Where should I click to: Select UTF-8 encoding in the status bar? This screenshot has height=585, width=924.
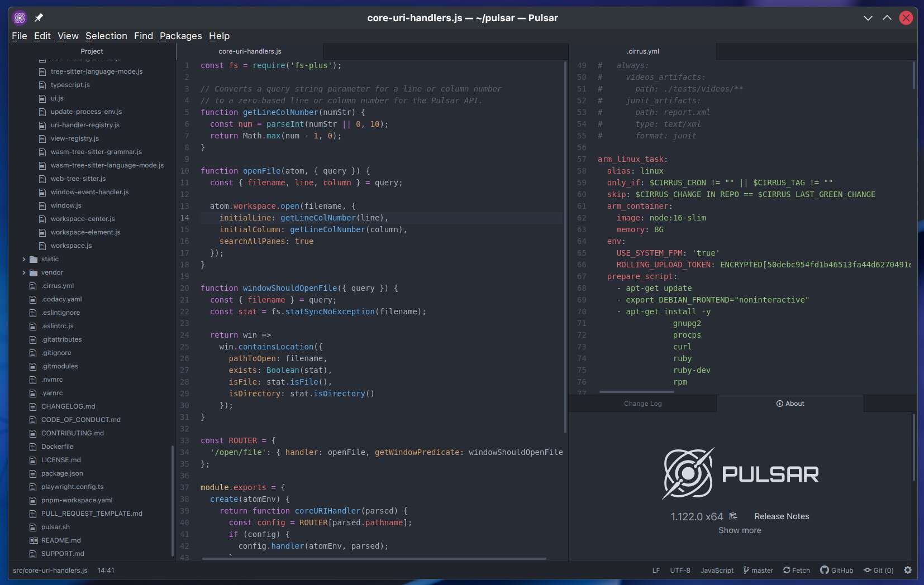[680, 570]
